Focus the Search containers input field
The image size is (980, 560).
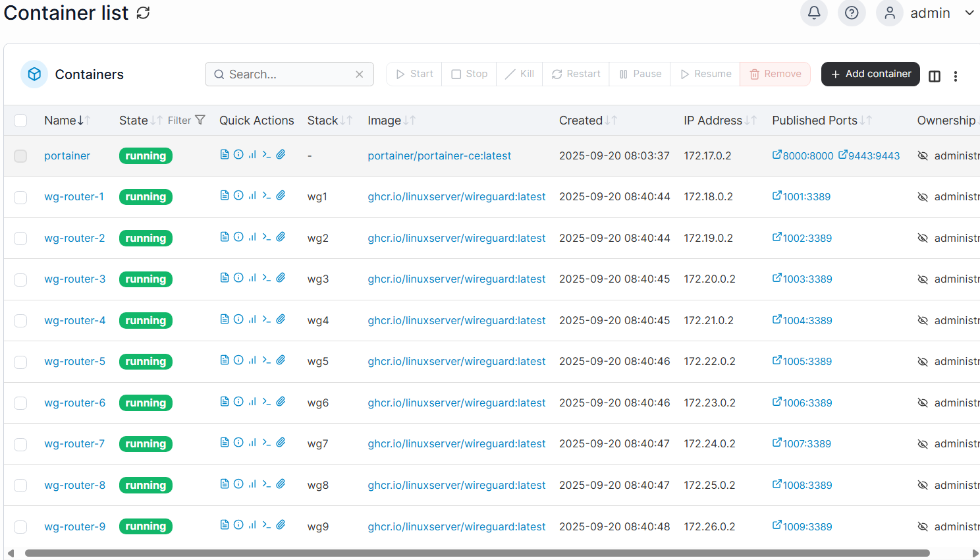[289, 74]
